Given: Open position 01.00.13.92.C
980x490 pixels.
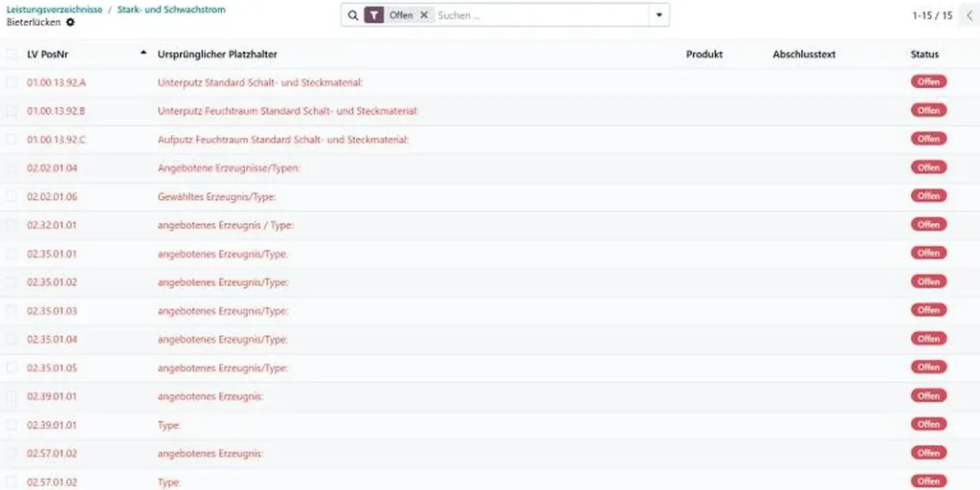Looking at the screenshot, I should click(56, 140).
